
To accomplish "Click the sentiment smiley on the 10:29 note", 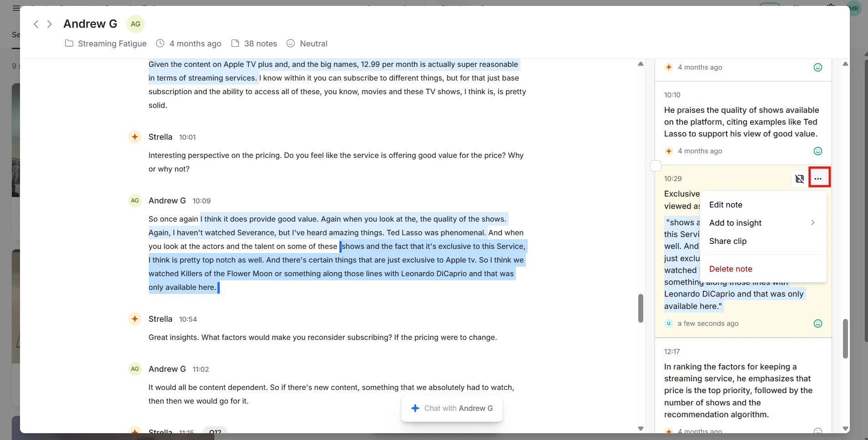I will (818, 324).
